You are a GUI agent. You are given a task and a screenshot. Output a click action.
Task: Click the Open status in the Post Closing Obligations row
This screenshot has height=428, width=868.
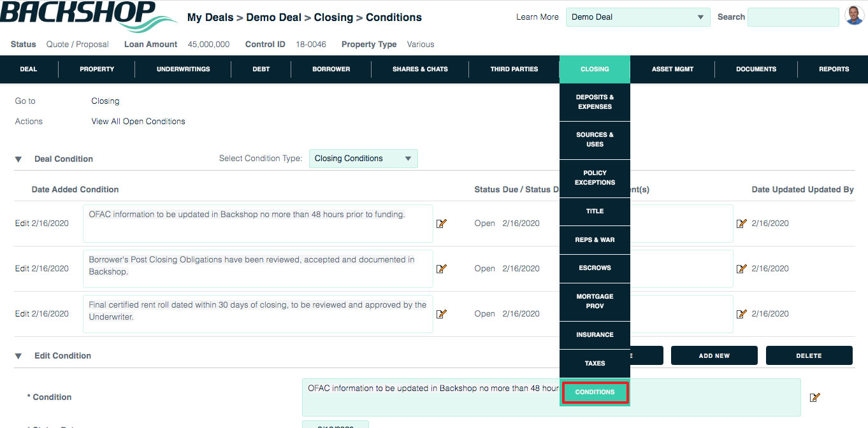coord(485,269)
